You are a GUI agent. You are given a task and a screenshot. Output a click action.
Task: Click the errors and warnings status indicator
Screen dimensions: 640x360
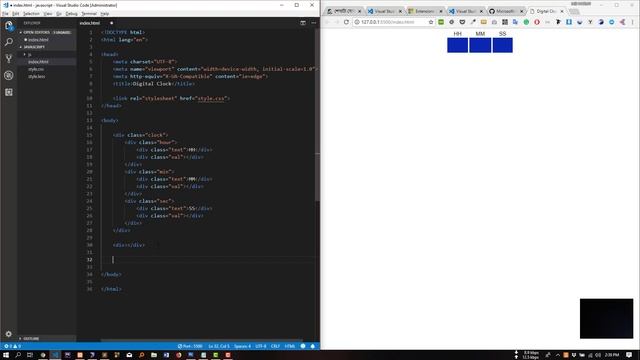click(12, 346)
